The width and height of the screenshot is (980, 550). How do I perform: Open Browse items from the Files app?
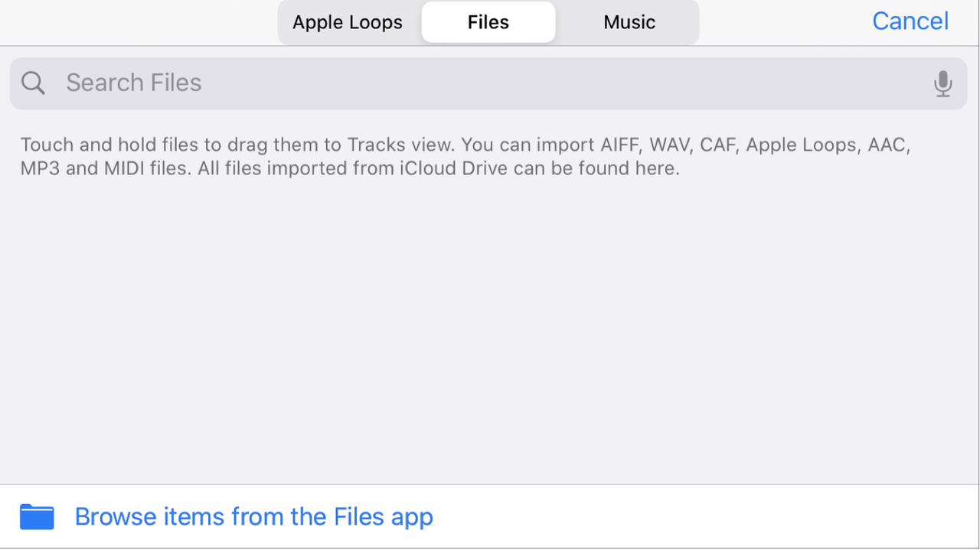coord(253,517)
